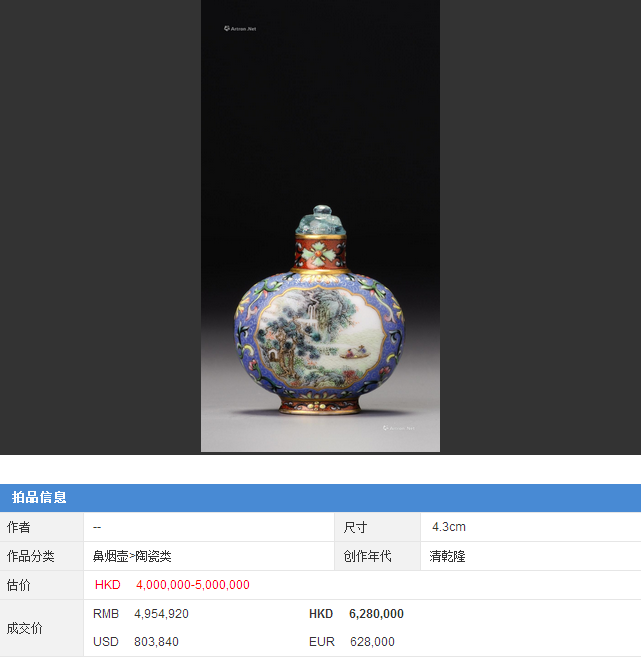Click the 清乾隆 period value
641x657 pixels.
(447, 556)
